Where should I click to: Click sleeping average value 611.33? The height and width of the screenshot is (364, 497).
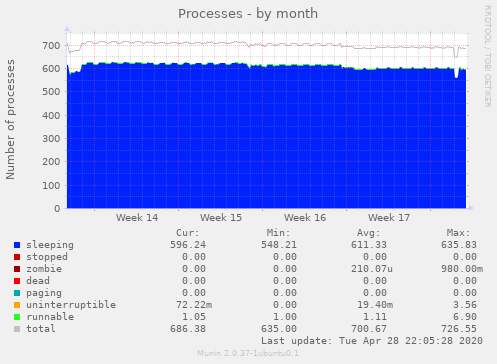[369, 245]
